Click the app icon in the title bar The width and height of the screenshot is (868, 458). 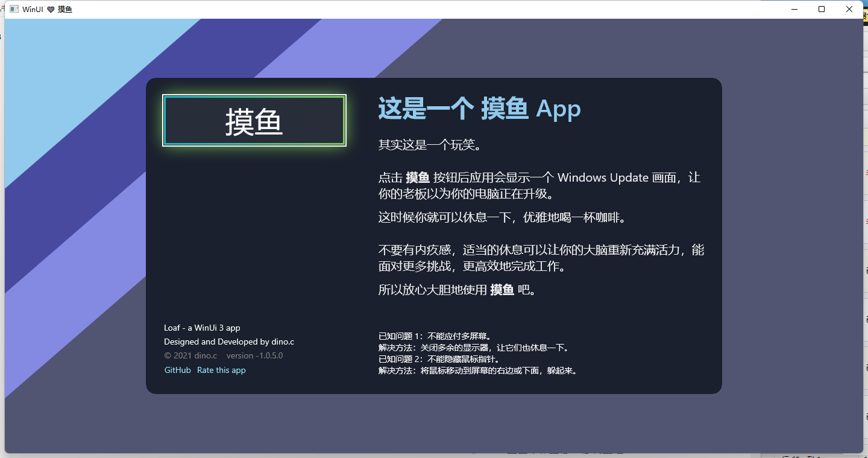pyautogui.click(x=14, y=9)
